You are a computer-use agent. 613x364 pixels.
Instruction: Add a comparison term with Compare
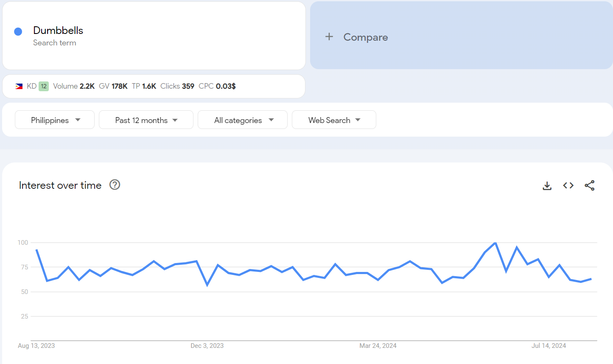point(365,37)
